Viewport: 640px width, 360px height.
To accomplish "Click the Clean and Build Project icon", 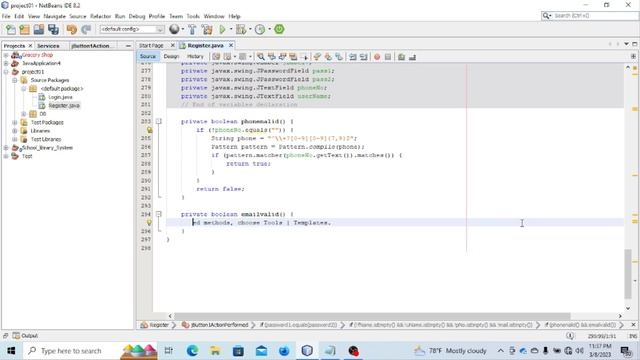I will (207, 29).
